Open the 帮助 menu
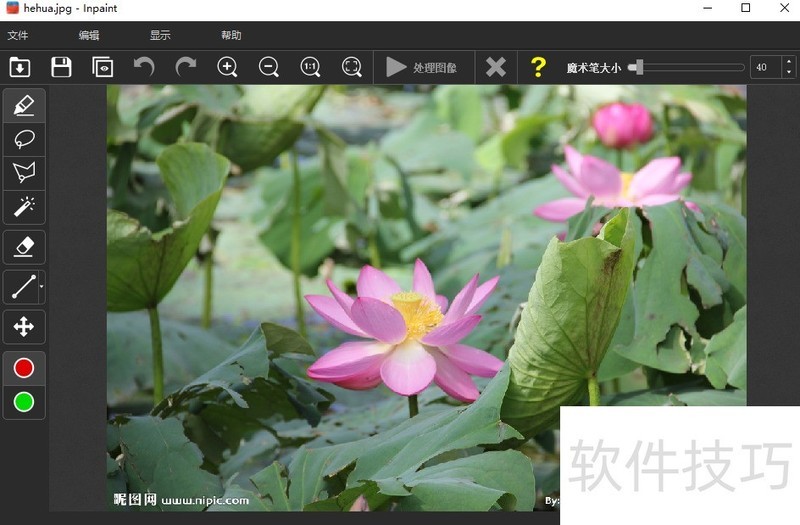 pos(231,35)
